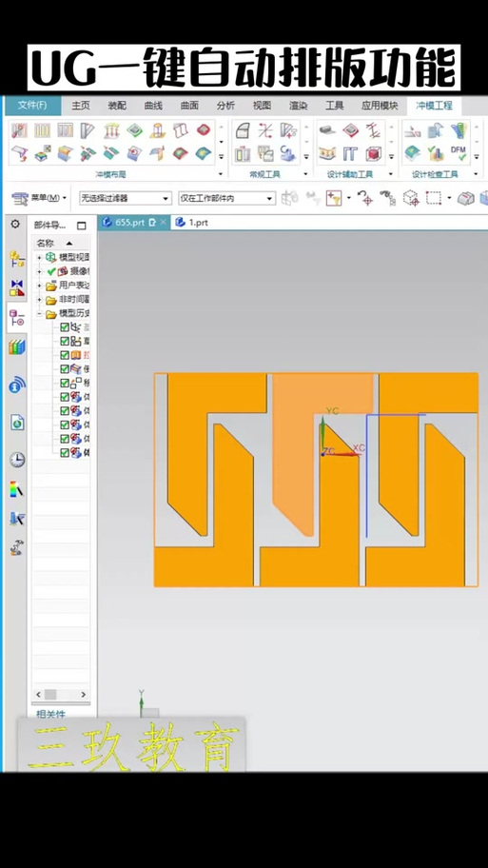The height and width of the screenshot is (868, 488).
Task: Open the navigator settings gear icon
Action: pos(15,225)
